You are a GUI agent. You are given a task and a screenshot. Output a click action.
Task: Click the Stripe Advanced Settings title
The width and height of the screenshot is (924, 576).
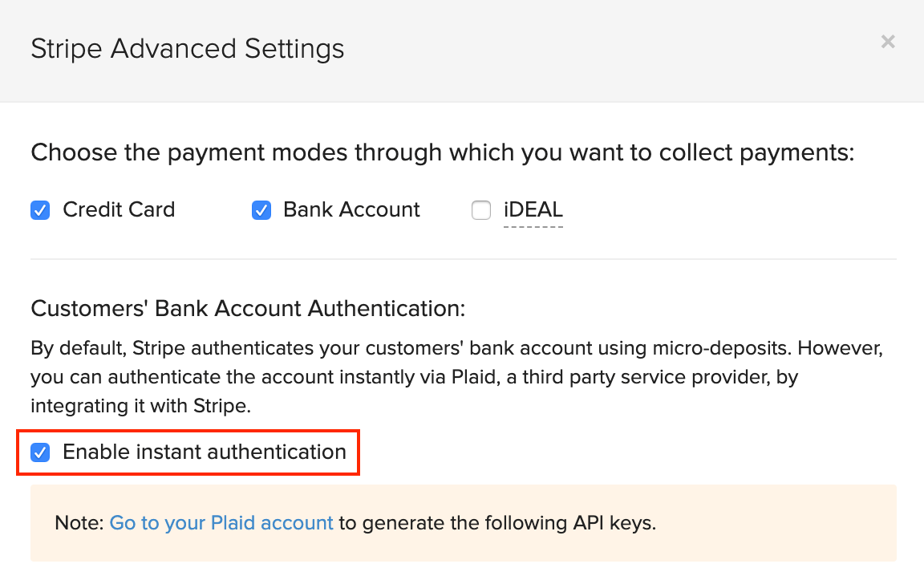[188, 48]
